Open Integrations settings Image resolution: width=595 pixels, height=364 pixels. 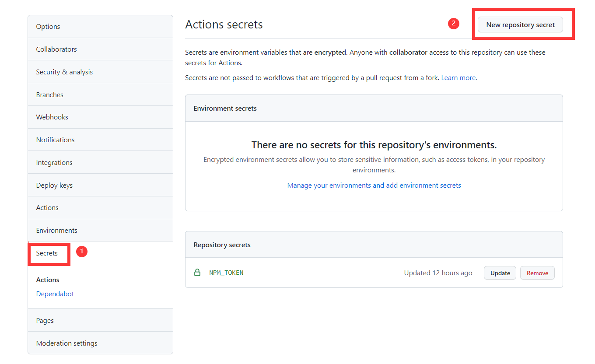coord(100,162)
